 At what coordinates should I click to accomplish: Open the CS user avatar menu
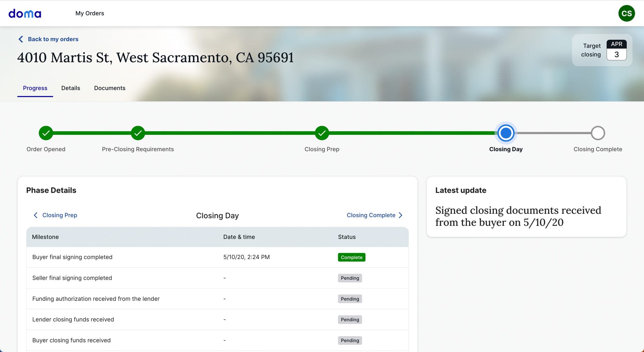coord(626,13)
